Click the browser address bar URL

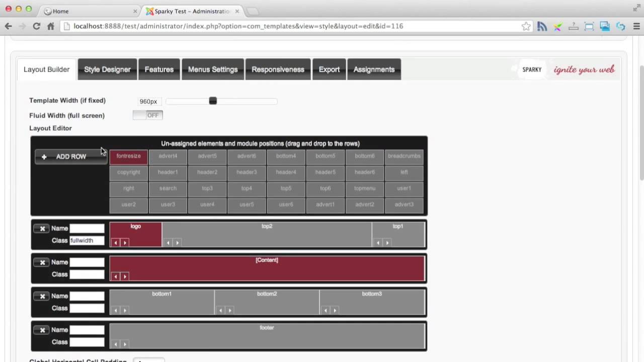click(238, 26)
